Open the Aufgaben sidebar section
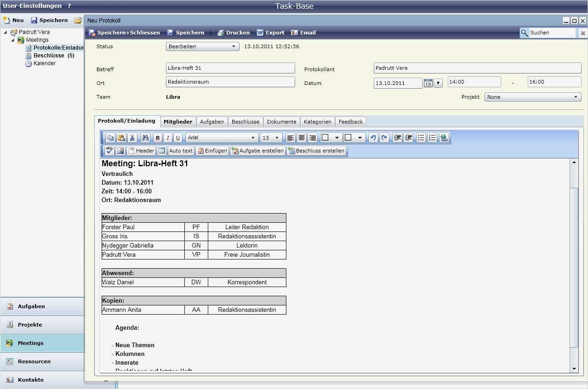588x389 pixels. [x=42, y=306]
